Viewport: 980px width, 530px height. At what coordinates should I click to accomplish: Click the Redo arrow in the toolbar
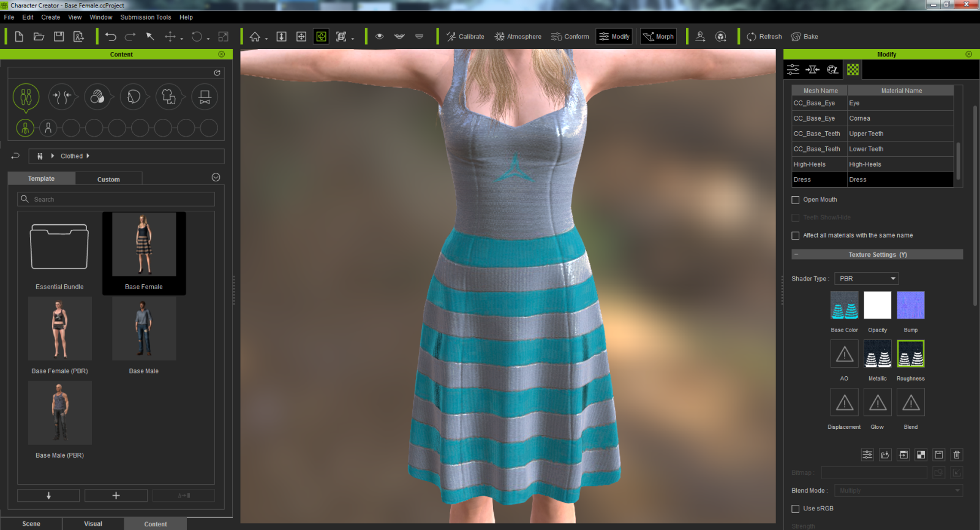click(x=130, y=37)
